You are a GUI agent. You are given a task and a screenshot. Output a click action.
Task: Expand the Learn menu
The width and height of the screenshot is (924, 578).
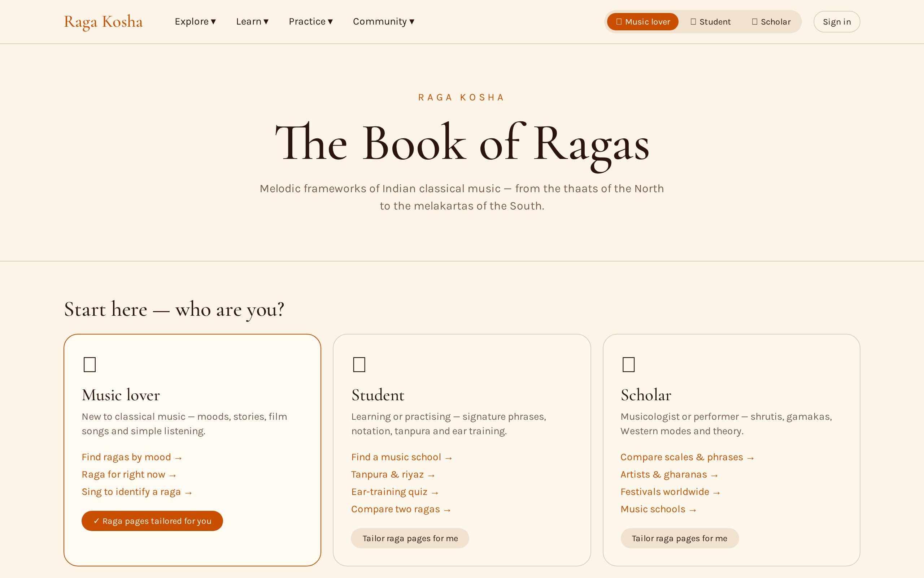(252, 21)
